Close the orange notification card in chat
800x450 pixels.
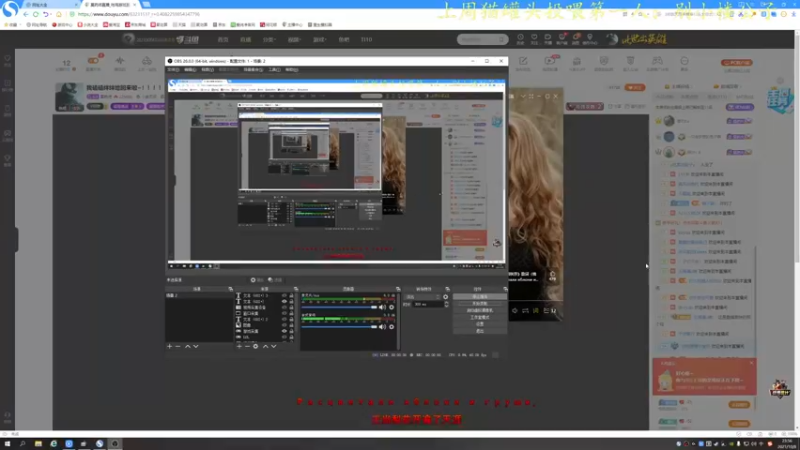(x=751, y=363)
